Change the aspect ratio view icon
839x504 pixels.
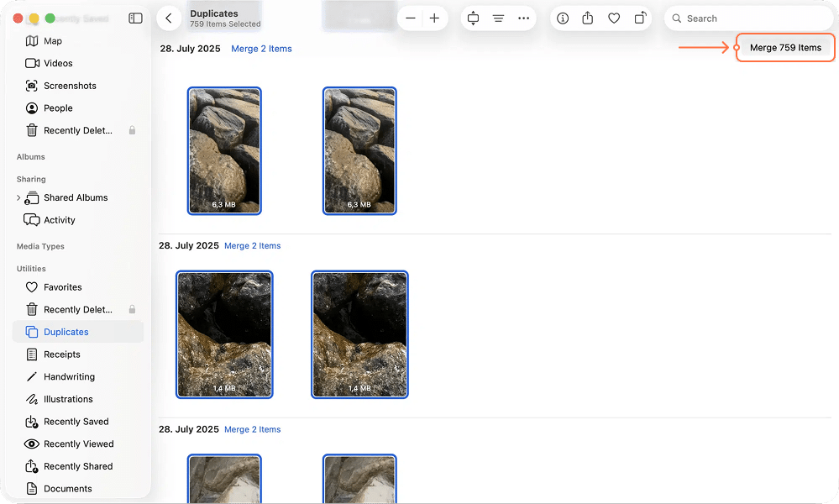click(x=473, y=18)
